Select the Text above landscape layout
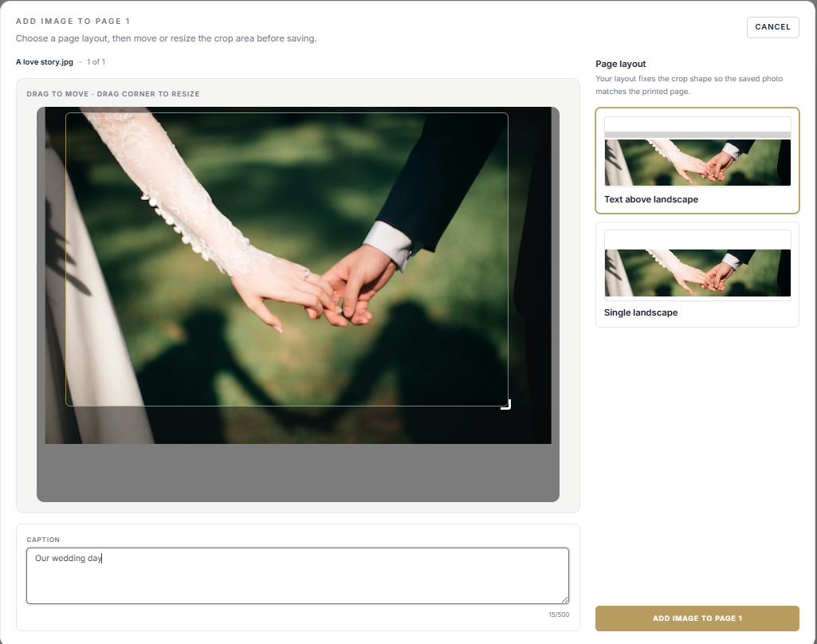817x644 pixels. click(697, 160)
